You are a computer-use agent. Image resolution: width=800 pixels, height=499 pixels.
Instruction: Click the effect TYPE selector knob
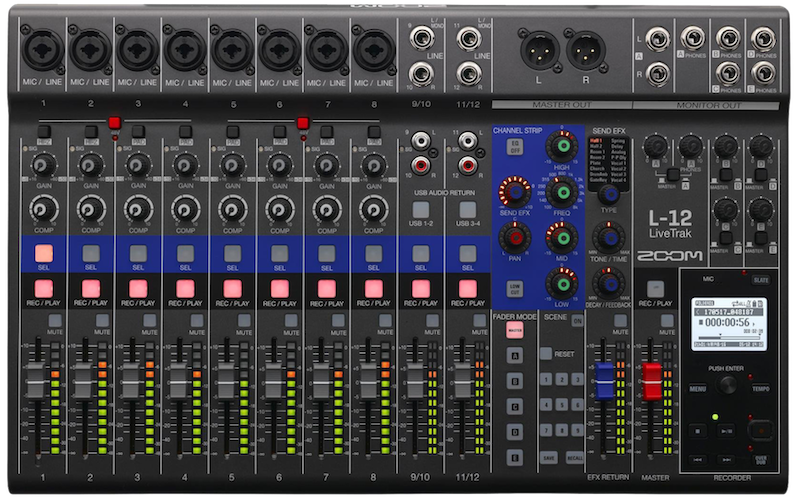pos(609,194)
